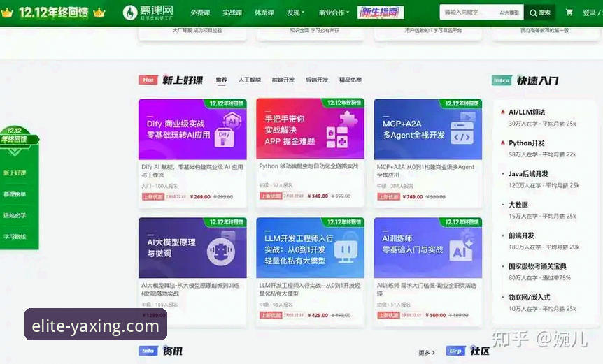
Task: Open AI/LLM算法 quick start entry
Action: pyautogui.click(x=527, y=112)
